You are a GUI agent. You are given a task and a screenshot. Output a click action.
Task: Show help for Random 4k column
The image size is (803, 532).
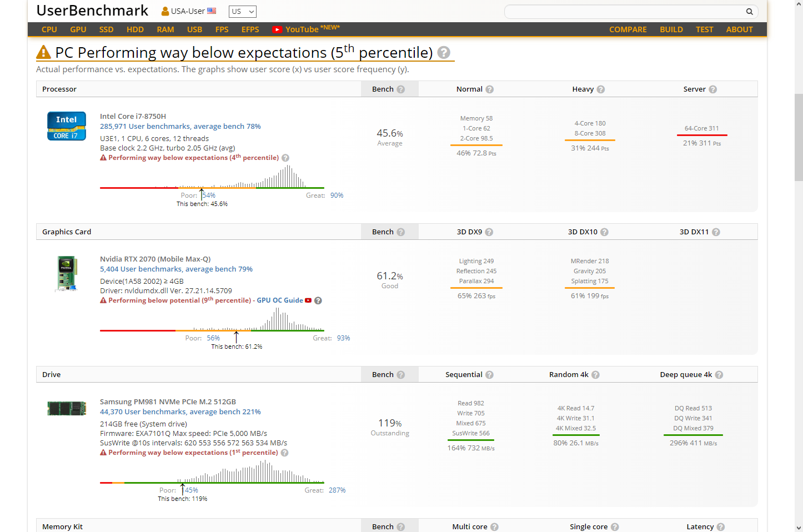pos(596,375)
